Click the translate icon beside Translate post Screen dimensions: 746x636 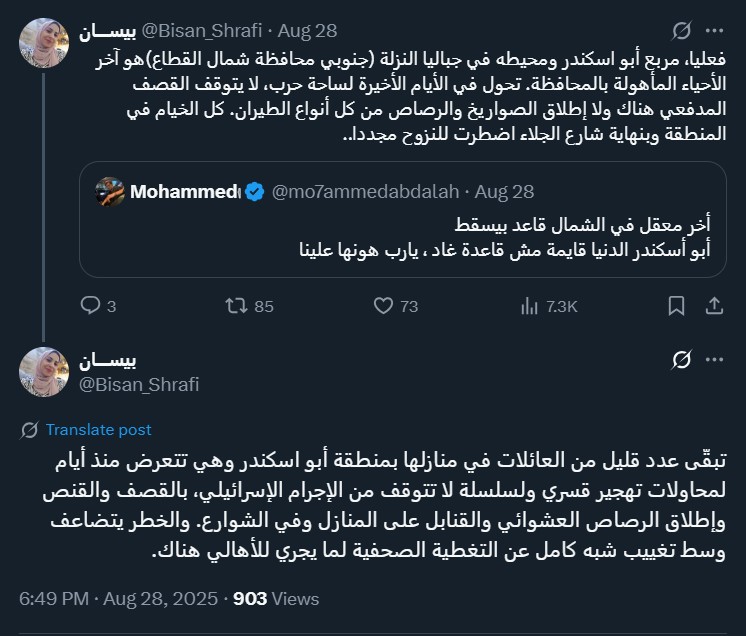30,429
